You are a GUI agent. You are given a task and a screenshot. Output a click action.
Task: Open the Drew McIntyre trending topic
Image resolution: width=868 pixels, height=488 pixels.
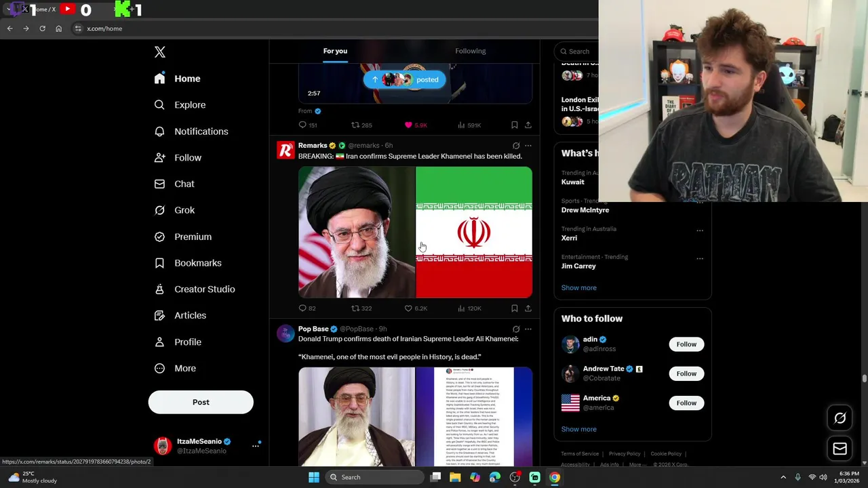[x=585, y=210]
